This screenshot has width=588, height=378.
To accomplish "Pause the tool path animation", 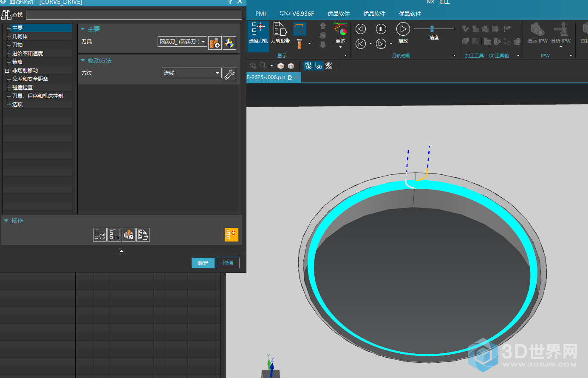I will (381, 29).
